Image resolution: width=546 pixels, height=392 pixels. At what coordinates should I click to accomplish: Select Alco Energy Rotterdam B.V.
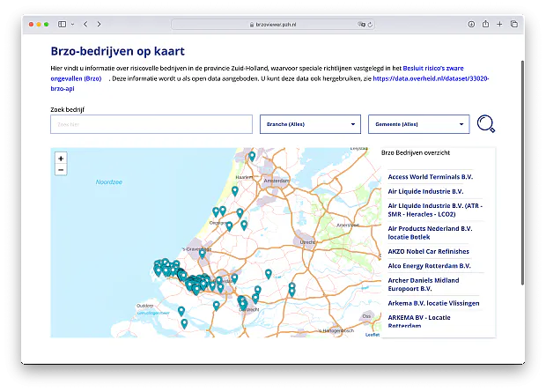tap(430, 266)
